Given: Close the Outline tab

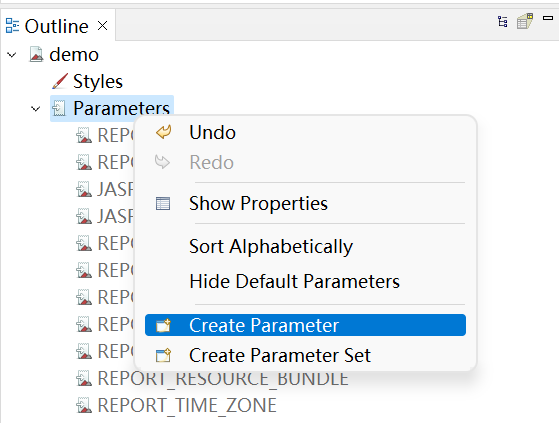Looking at the screenshot, I should (103, 26).
